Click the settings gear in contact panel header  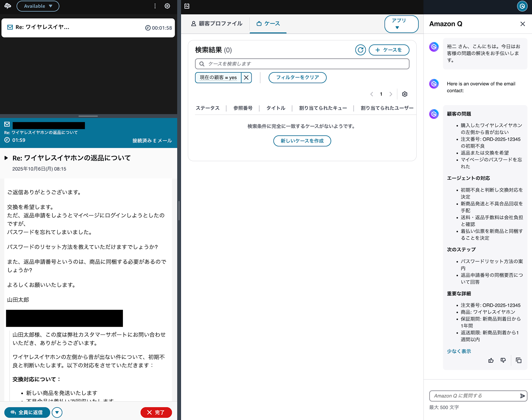[x=167, y=6]
